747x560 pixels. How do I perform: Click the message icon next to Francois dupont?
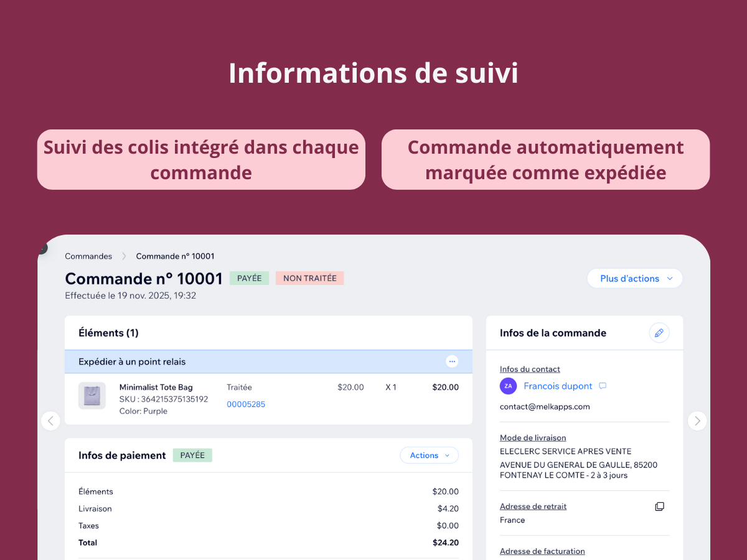(603, 386)
